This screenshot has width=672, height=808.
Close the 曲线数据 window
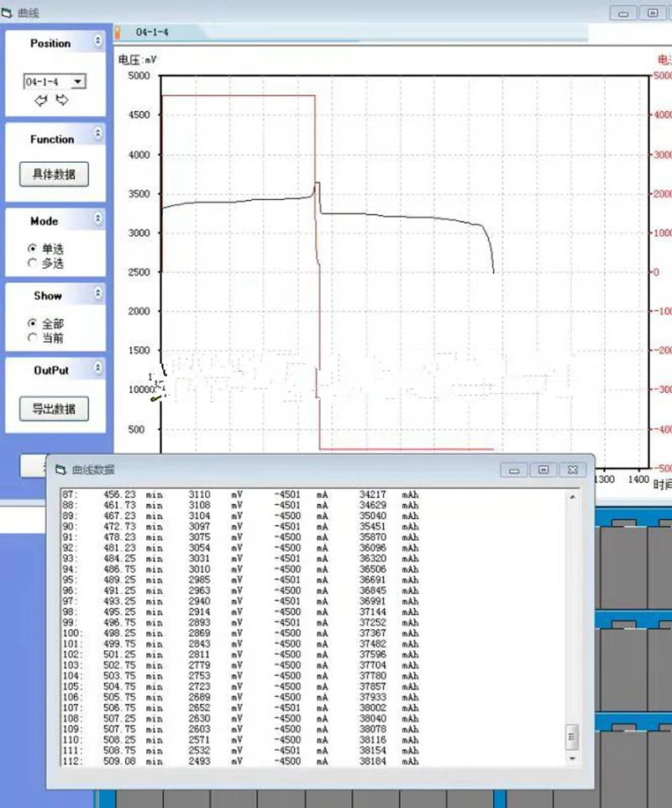[x=573, y=470]
